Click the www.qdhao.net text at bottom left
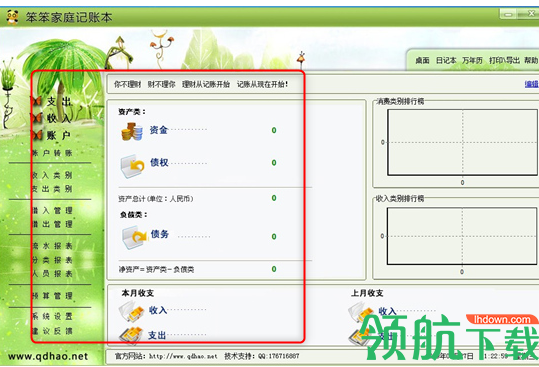539x367 pixels. click(x=48, y=356)
